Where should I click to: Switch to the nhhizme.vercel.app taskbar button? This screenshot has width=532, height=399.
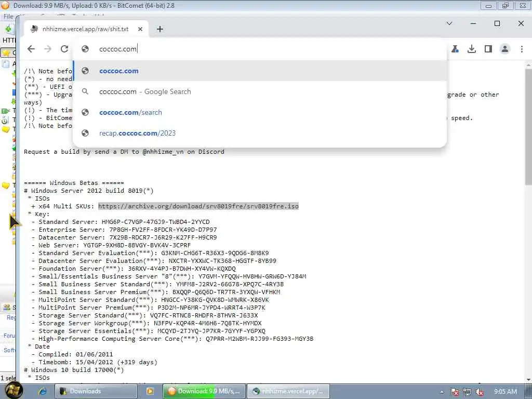[288, 391]
